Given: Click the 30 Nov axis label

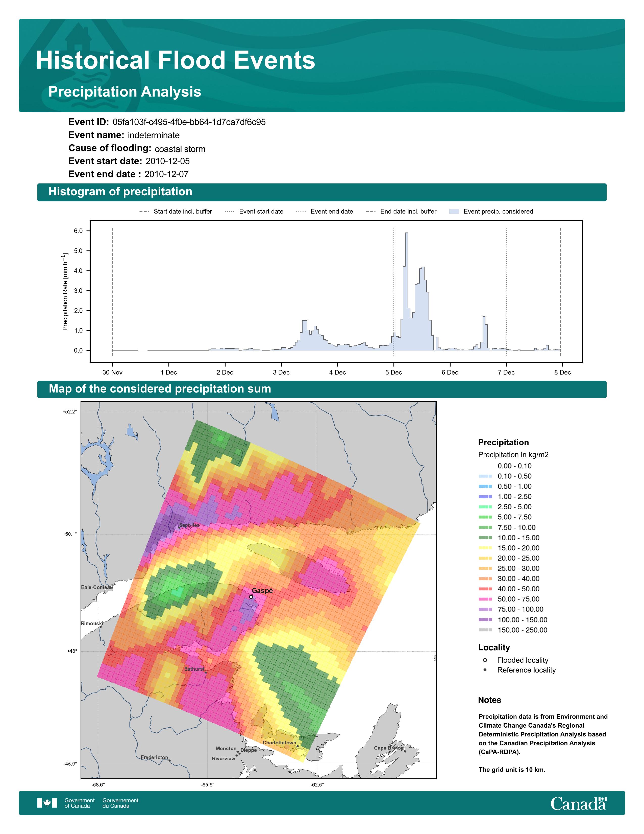Looking at the screenshot, I should [113, 372].
